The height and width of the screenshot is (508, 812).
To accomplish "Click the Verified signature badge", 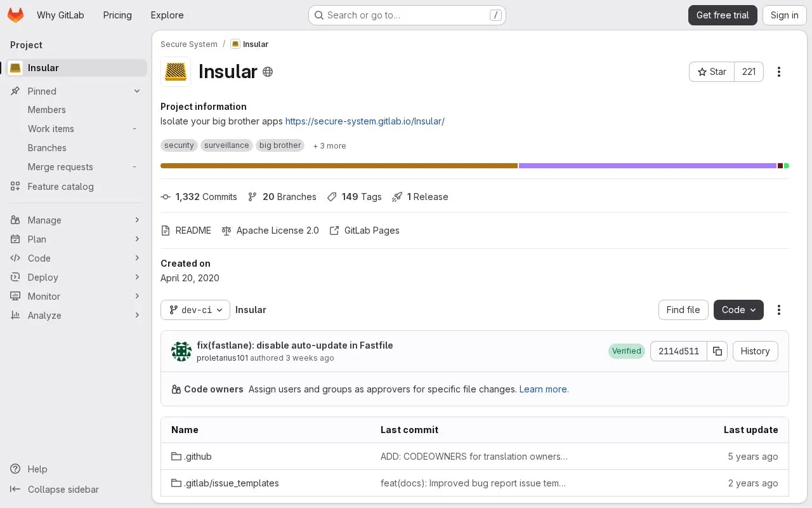I will click(627, 351).
